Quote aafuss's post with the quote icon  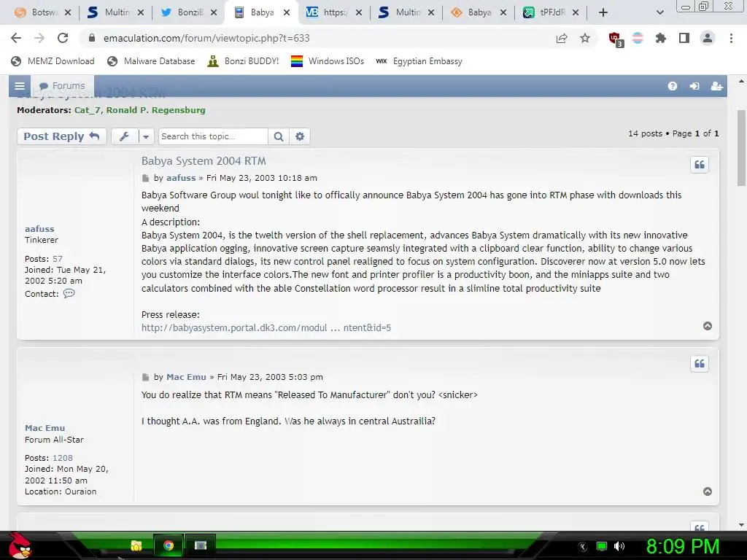700,165
